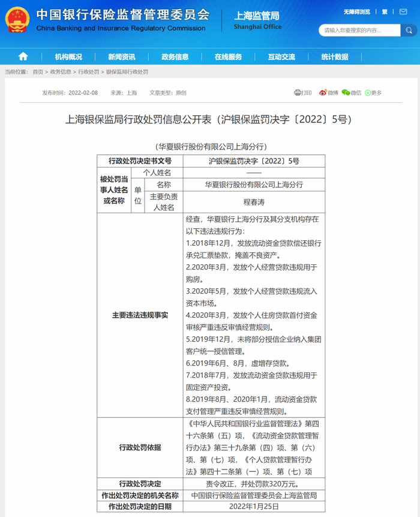Click the print icon 打印
The width and height of the screenshot is (420, 517).
tap(303, 92)
